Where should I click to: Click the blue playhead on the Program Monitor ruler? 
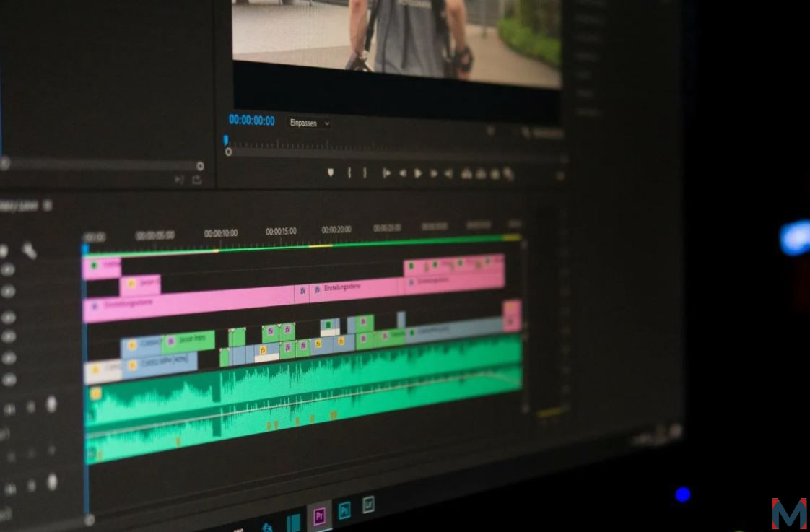pos(226,139)
